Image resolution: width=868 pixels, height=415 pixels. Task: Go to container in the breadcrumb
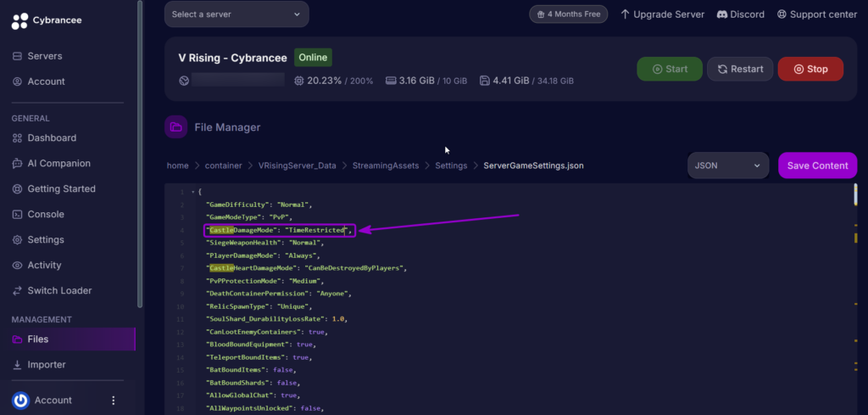(x=224, y=165)
